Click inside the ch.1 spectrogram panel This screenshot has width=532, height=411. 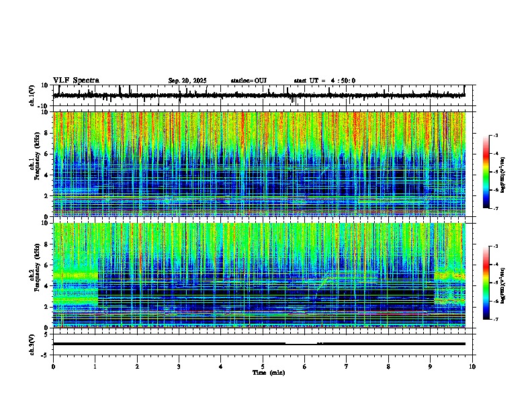click(259, 164)
